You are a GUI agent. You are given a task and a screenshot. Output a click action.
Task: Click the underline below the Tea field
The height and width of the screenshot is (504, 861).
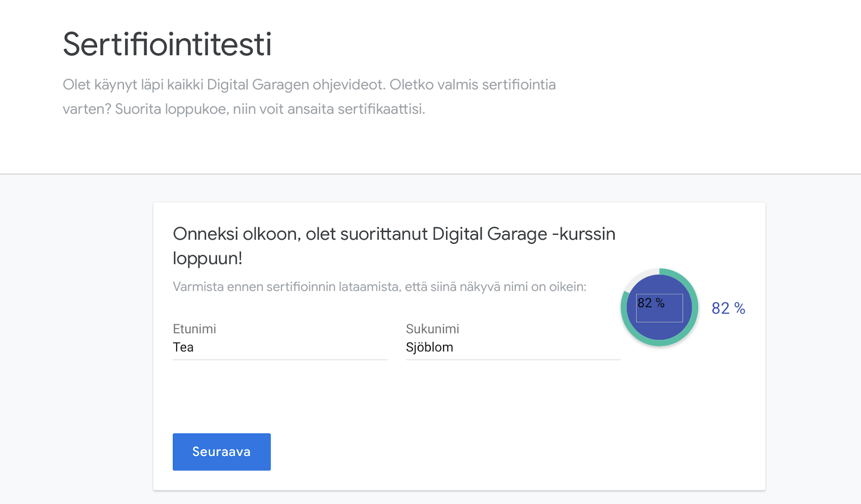point(280,359)
